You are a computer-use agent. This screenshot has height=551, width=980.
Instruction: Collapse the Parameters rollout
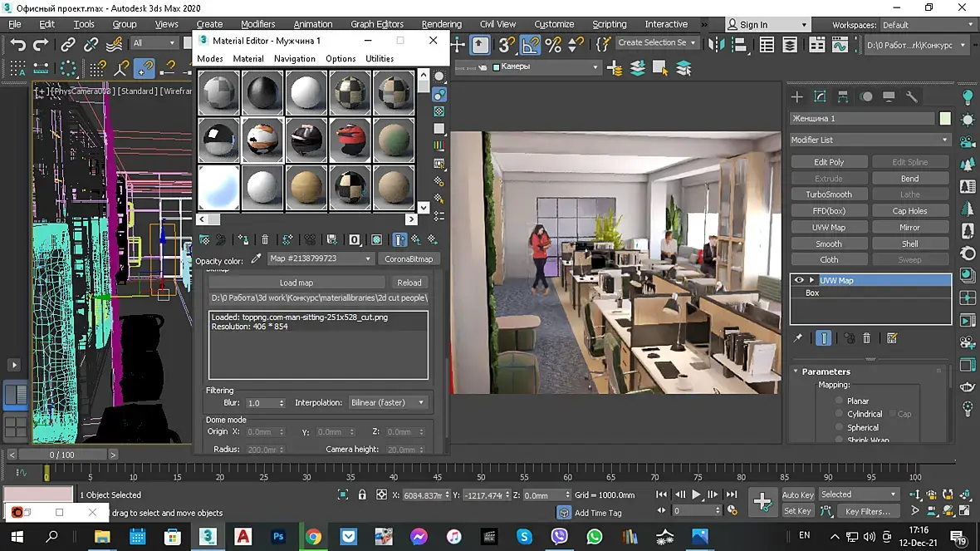coord(796,371)
